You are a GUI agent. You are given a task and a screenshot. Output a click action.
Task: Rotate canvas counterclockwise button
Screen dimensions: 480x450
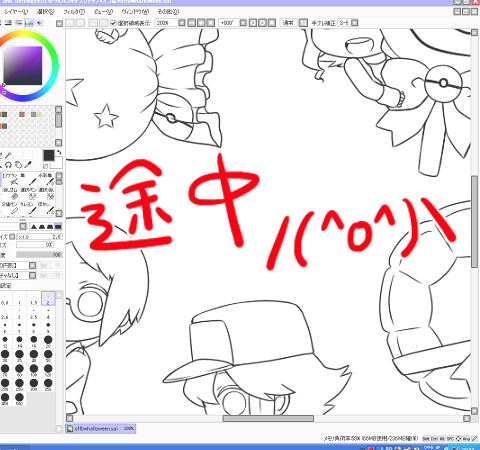[x=253, y=23]
